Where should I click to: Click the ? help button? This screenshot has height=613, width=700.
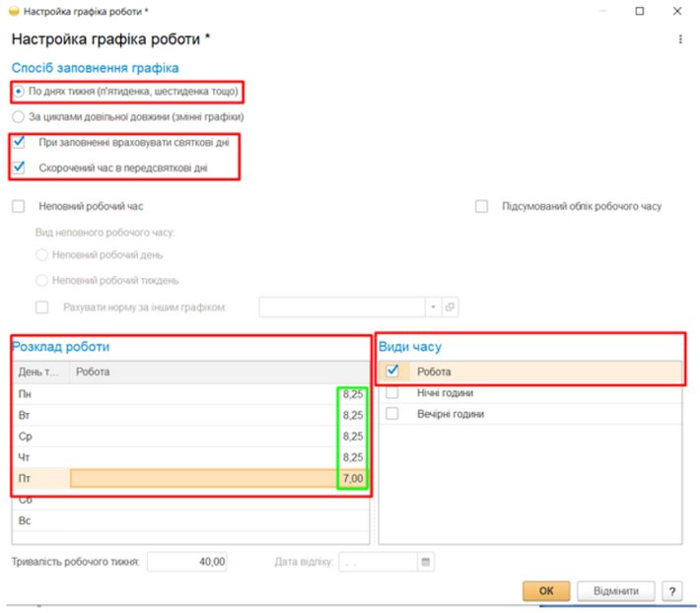pos(672,590)
